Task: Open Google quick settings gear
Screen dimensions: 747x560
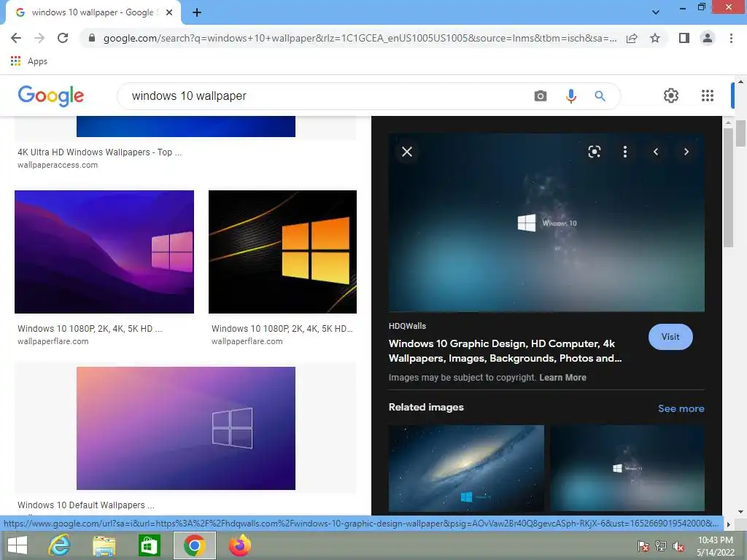Action: click(671, 96)
